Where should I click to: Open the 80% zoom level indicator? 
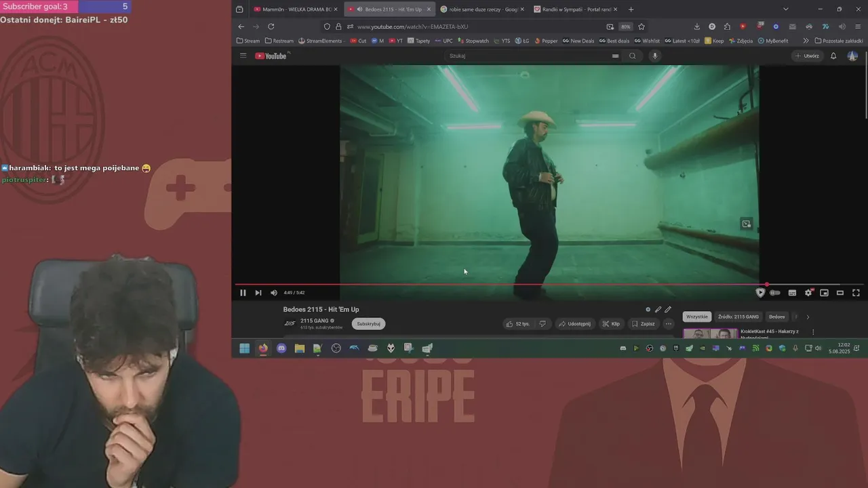(625, 26)
